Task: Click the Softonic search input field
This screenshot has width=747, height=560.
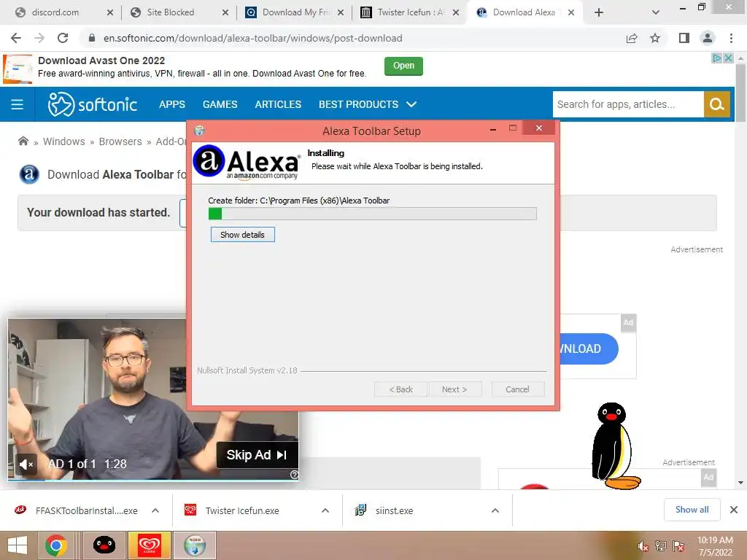Action: pos(628,104)
